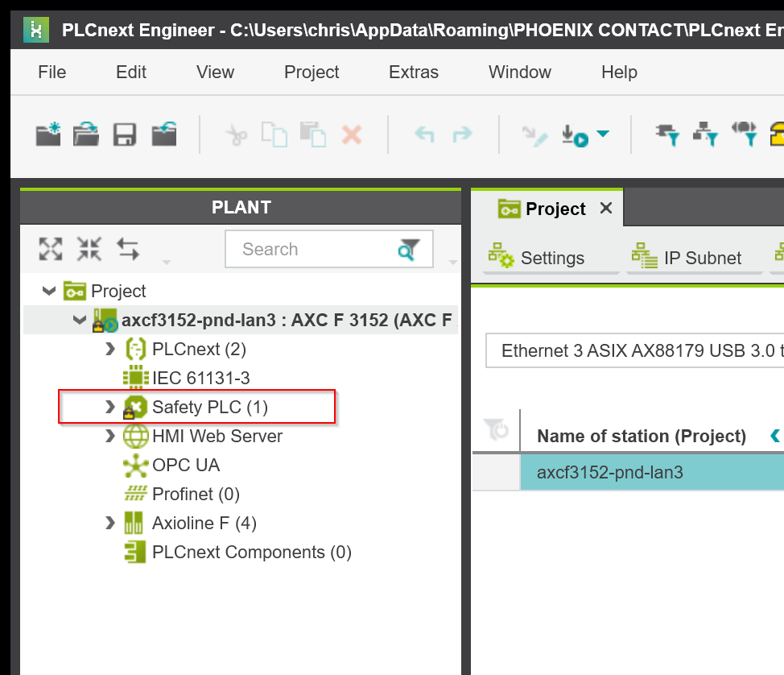Open small options arrow beside PLANT toolbar icons
This screenshot has width=784, height=675.
tap(167, 263)
